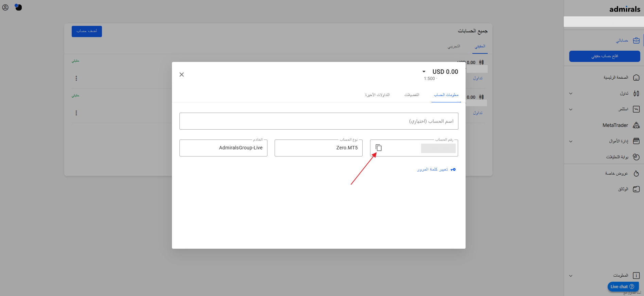This screenshot has height=296, width=644.
Task: Click the USD 0.00 balance text in the dialog
Action: click(445, 72)
